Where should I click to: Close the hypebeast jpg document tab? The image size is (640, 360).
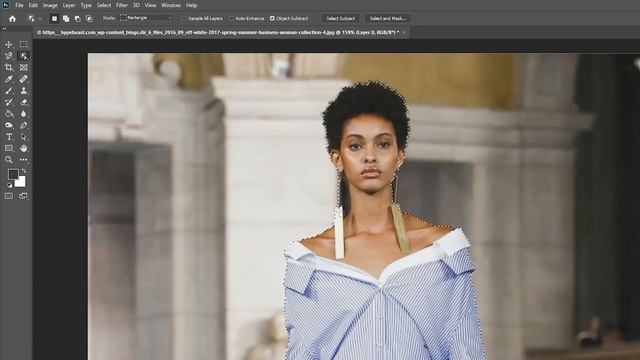point(404,32)
